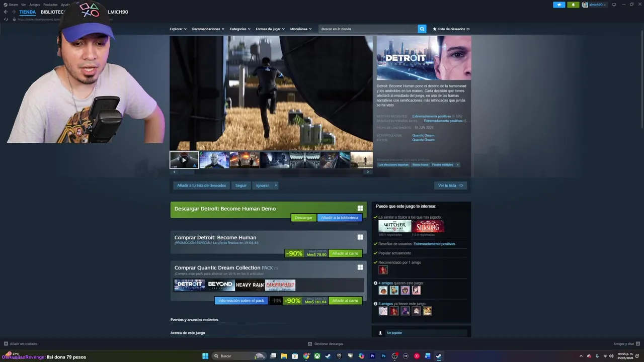Open the Amigos menu
Screen dimensions: 644x362
pos(34,5)
